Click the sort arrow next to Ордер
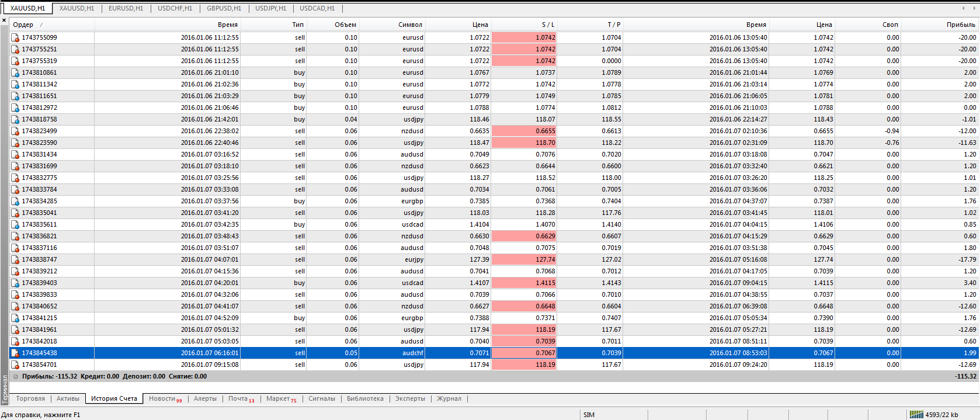The image size is (980, 420). point(41,25)
